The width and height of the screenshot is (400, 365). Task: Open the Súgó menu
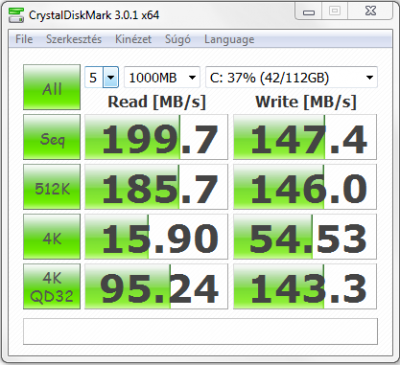click(x=178, y=39)
